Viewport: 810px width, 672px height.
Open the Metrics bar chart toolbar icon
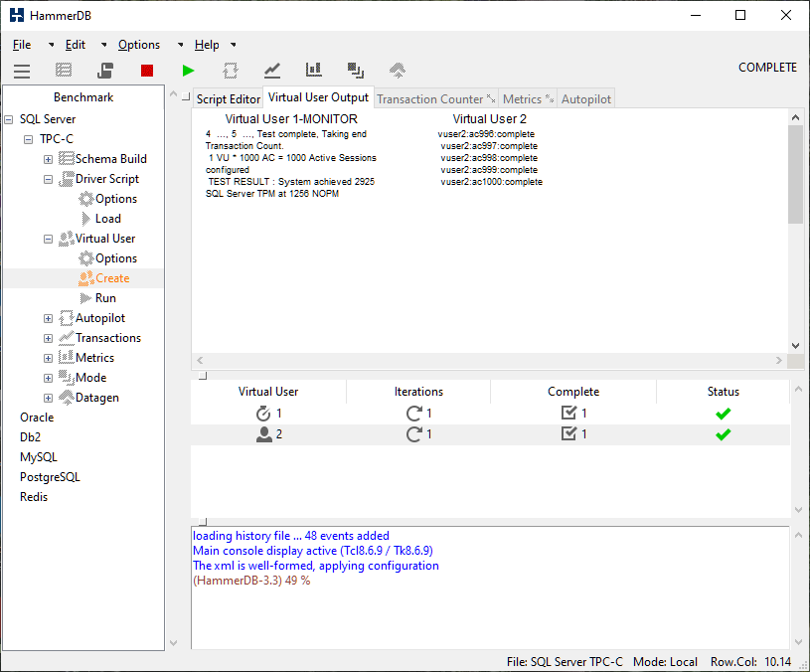click(x=314, y=71)
